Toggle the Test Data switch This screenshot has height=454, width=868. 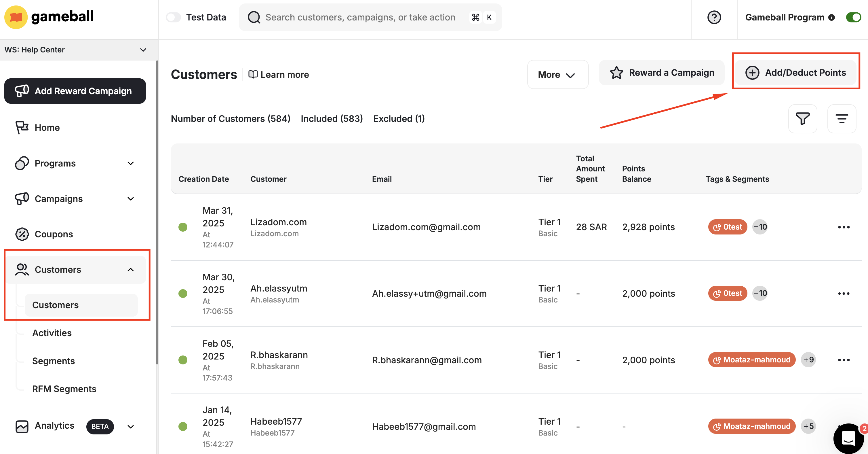pyautogui.click(x=174, y=17)
